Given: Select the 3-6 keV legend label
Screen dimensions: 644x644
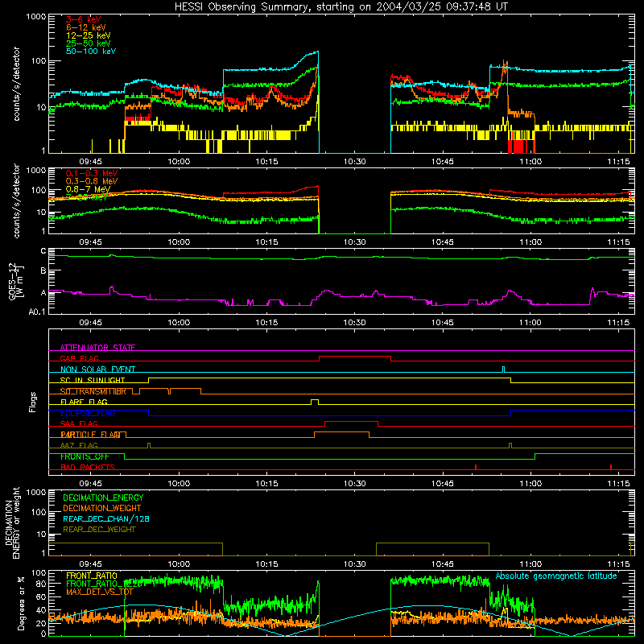Looking at the screenshot, I should (x=84, y=19).
